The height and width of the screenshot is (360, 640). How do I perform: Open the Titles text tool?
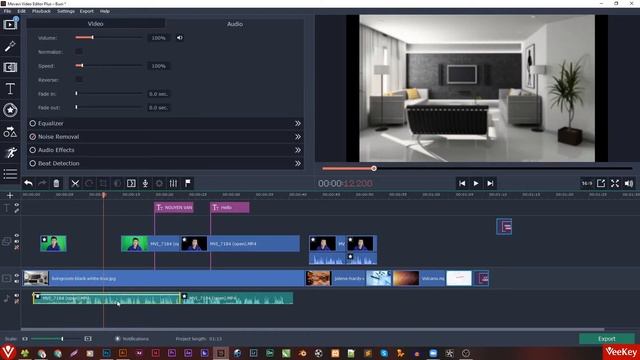click(x=10, y=89)
